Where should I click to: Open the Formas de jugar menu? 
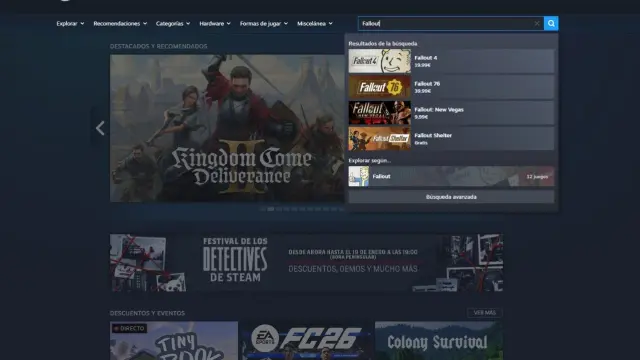264,24
